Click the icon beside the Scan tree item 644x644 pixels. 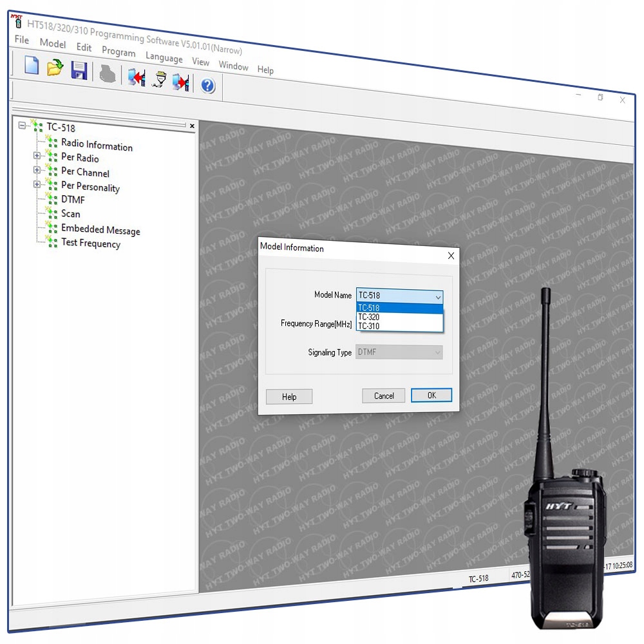point(51,213)
